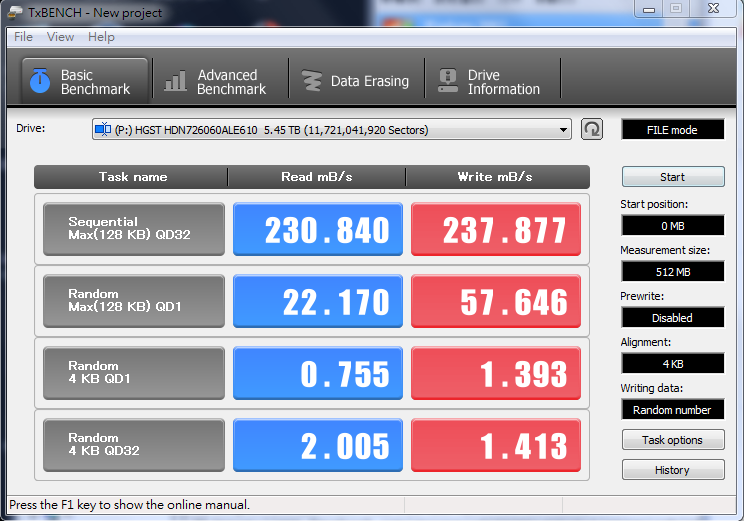Click sequential write result 237.877
744x521 pixels.
(x=496, y=229)
